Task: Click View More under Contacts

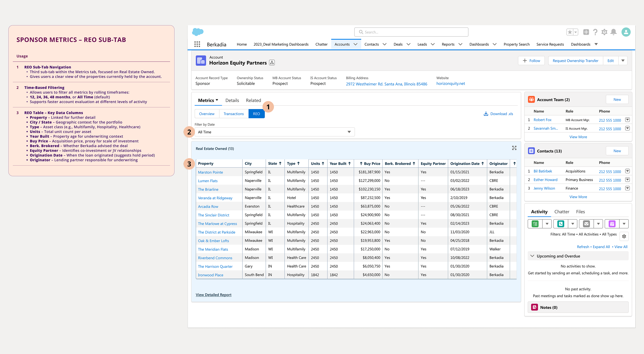Action: click(578, 197)
